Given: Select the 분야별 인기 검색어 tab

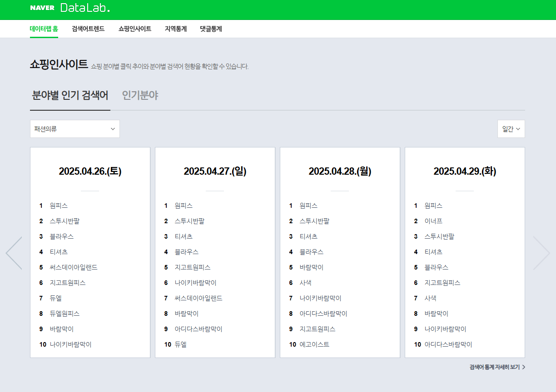Looking at the screenshot, I should tap(70, 96).
